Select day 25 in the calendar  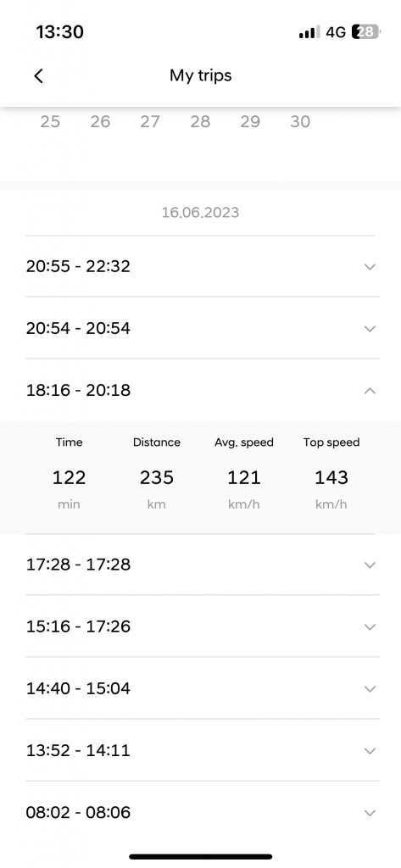click(x=50, y=121)
